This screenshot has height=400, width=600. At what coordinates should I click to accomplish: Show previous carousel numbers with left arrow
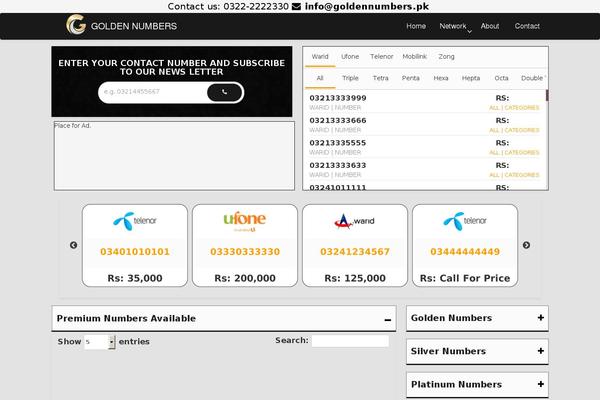coord(73,245)
